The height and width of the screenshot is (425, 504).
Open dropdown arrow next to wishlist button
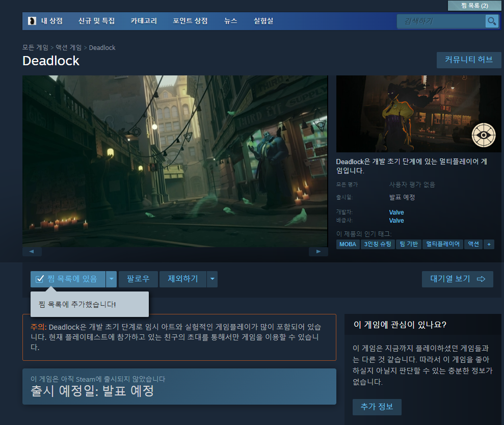point(111,279)
